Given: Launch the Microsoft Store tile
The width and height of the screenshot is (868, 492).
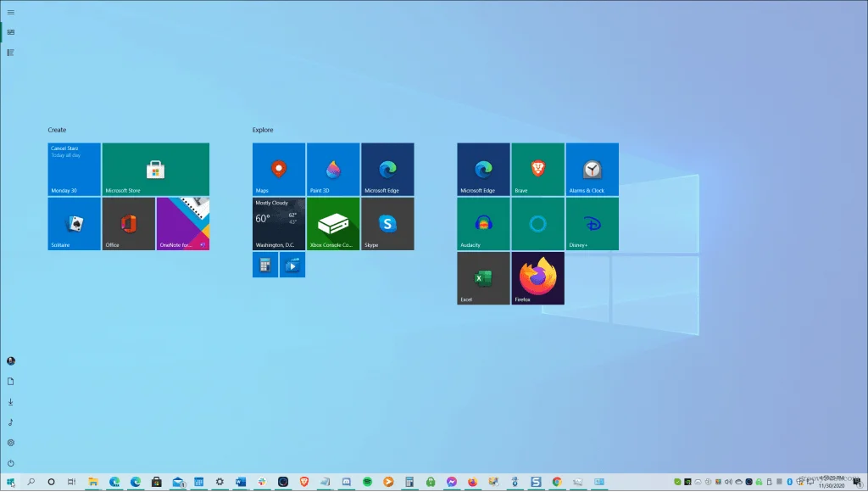Looking at the screenshot, I should pyautogui.click(x=156, y=170).
